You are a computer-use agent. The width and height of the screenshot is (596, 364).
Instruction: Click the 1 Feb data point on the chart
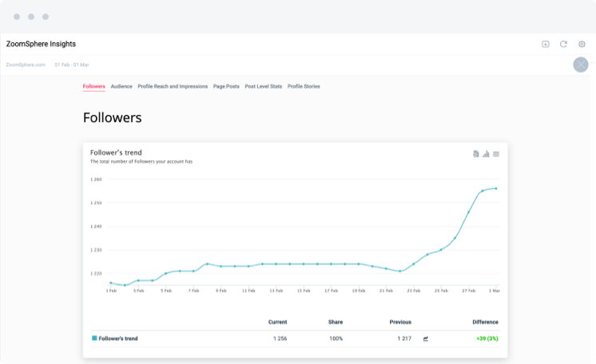111,283
